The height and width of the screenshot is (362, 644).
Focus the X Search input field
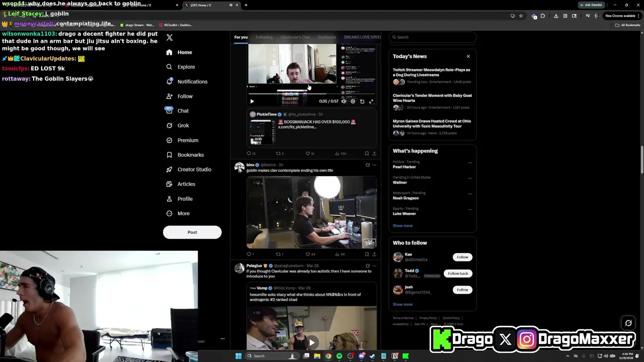[433, 37]
